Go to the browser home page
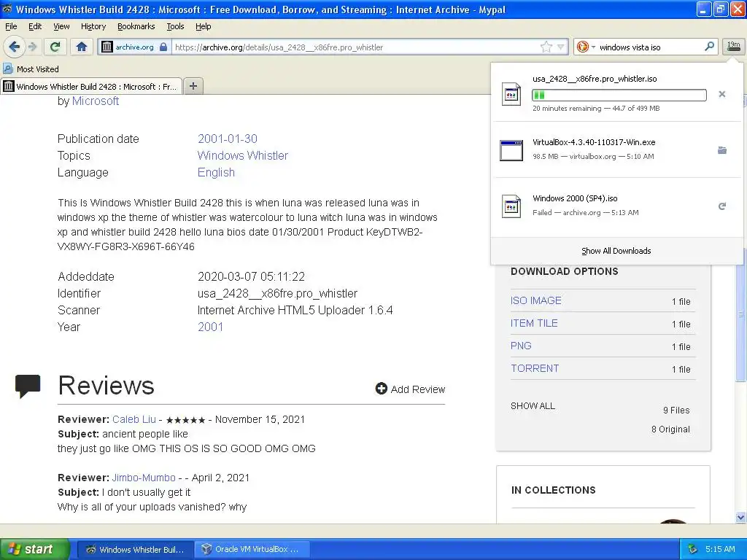 click(x=82, y=47)
